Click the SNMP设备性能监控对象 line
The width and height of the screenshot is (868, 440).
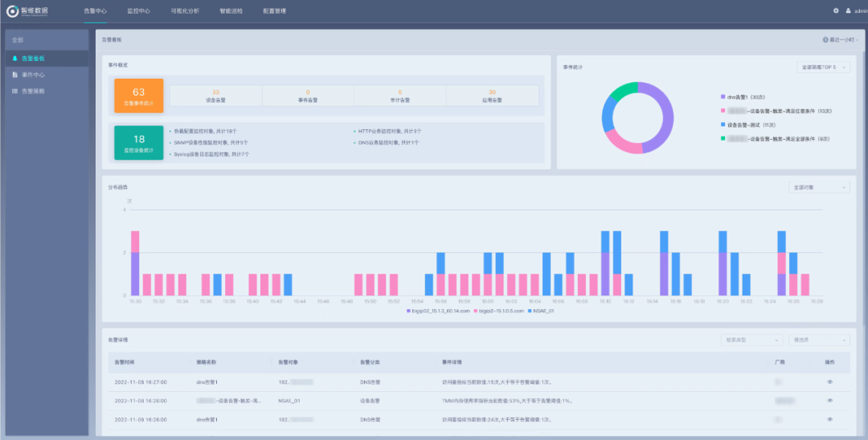click(x=211, y=143)
